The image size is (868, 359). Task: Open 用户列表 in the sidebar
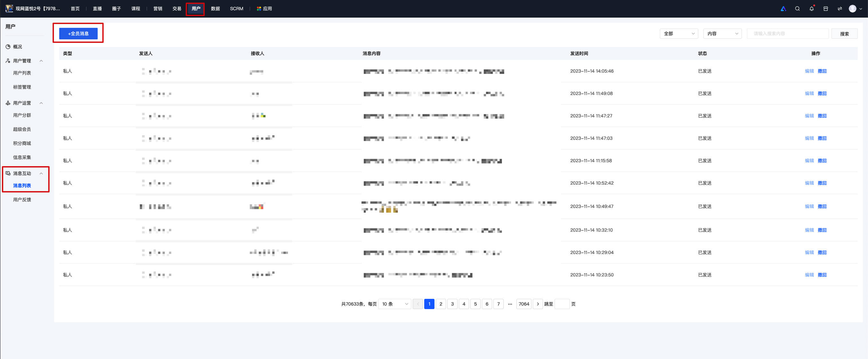(x=22, y=73)
